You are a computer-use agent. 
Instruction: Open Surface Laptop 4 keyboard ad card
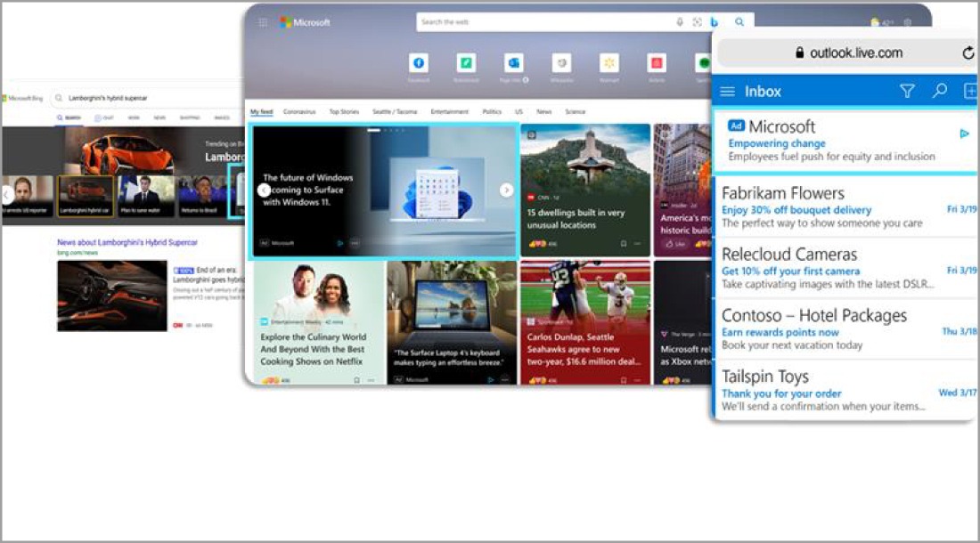(452, 322)
